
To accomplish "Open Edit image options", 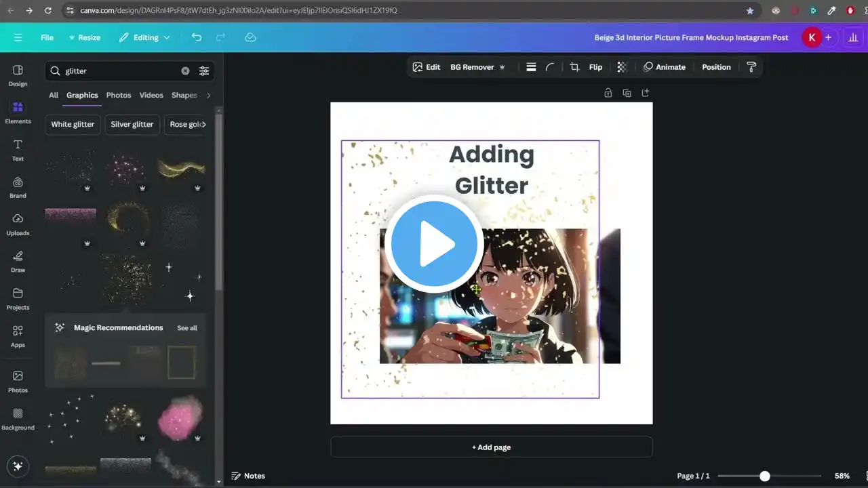I will click(427, 67).
